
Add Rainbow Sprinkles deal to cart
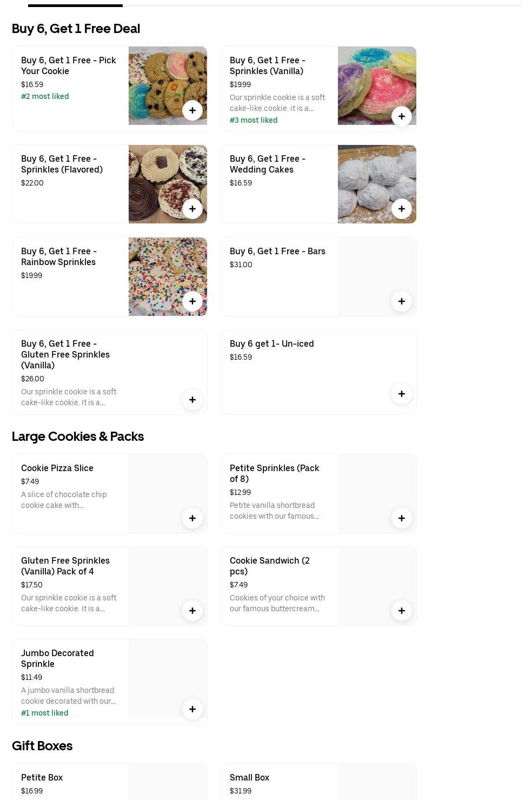click(x=192, y=301)
